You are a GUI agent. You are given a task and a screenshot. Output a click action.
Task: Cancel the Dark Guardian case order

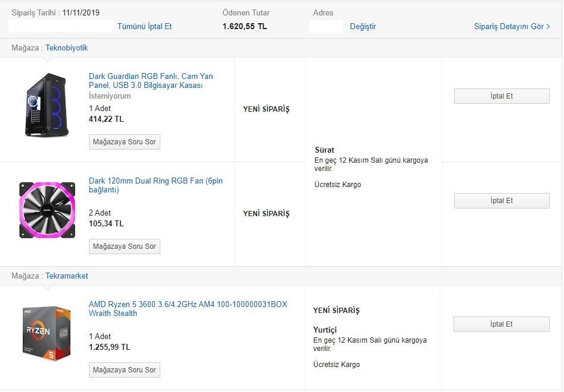pyautogui.click(x=502, y=96)
